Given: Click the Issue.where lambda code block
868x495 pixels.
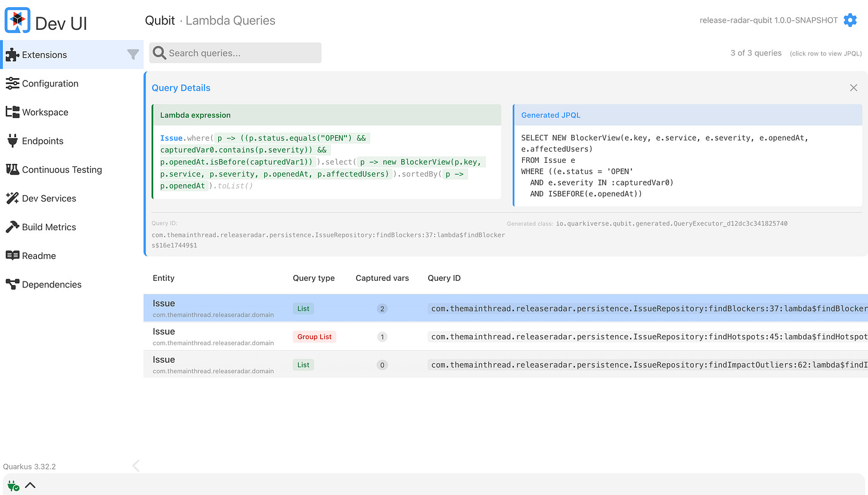Looking at the screenshot, I should tap(327, 162).
